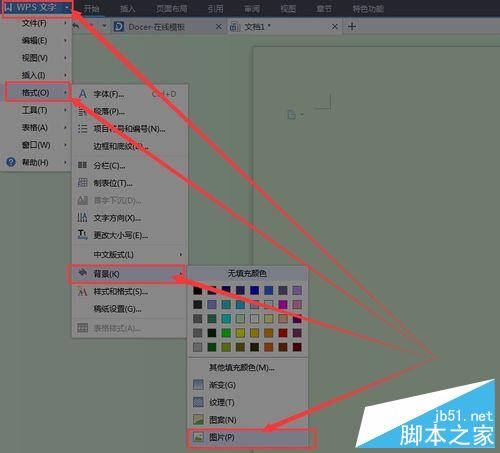Click the Docer template tab icon

click(119, 27)
